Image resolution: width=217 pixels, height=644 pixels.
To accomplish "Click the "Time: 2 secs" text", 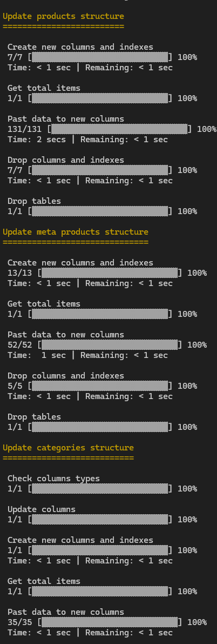I will [x=37, y=140].
